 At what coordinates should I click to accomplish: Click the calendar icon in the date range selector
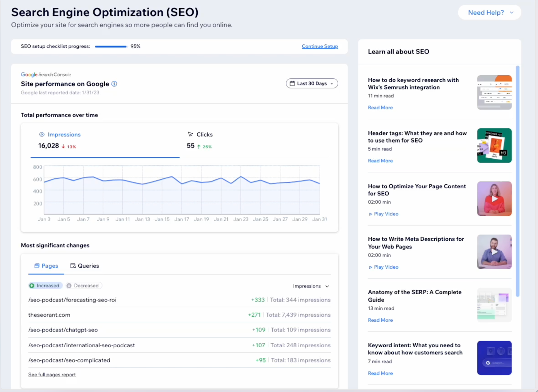tap(293, 83)
